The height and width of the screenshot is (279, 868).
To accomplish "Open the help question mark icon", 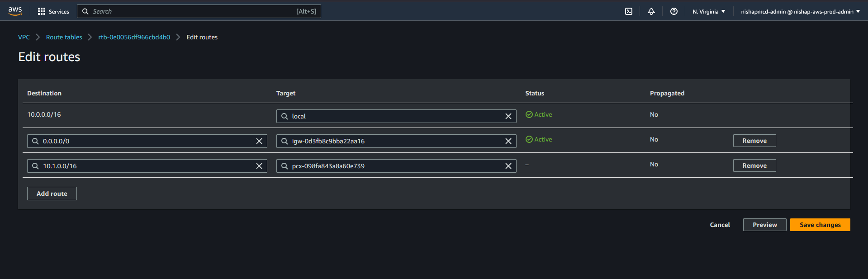I will tap(674, 11).
